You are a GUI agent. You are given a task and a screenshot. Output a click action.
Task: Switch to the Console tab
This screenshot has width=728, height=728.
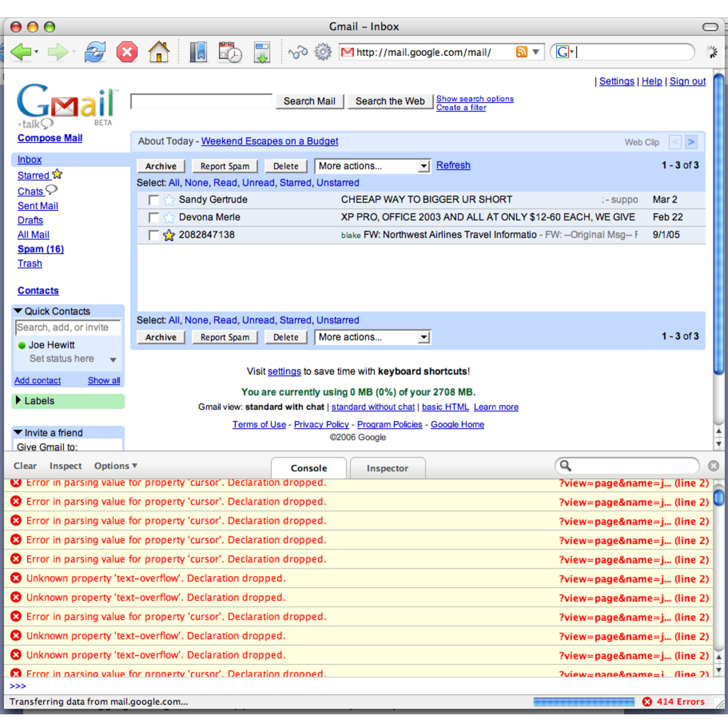point(309,468)
